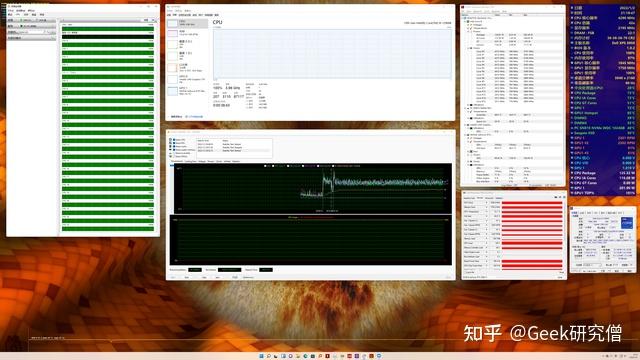Click the Clear button in stability test
Image resolution: width=640 pixels, height=360 pixels.
[204, 277]
